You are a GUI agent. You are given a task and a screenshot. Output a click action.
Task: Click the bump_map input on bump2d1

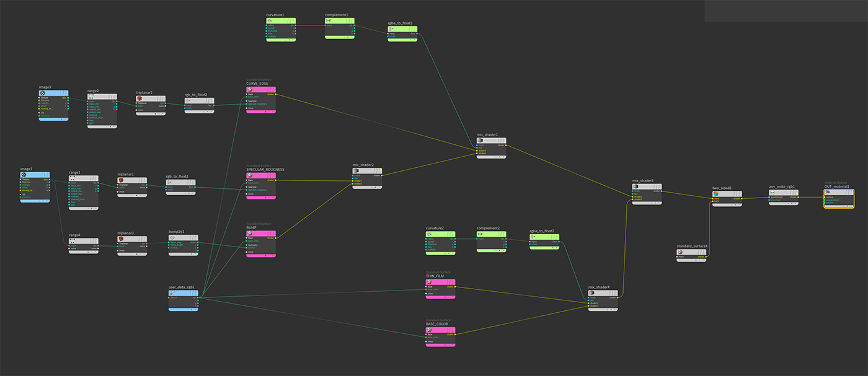[170, 242]
